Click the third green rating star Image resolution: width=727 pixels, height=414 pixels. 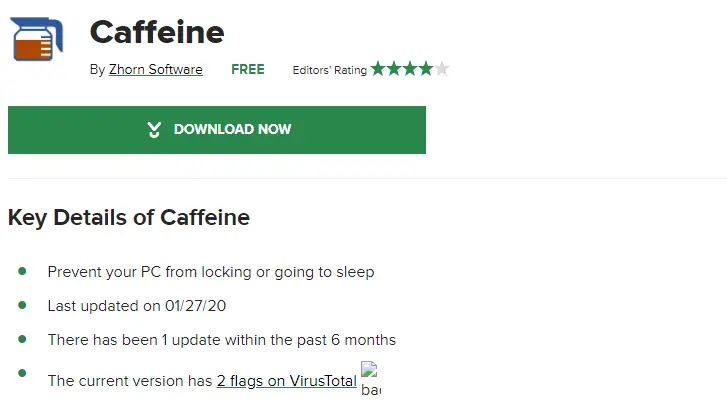(x=410, y=69)
